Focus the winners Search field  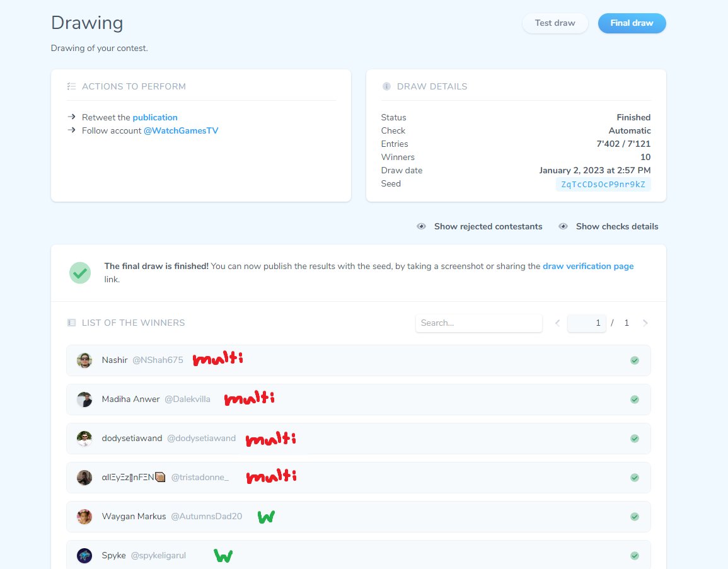coord(478,323)
